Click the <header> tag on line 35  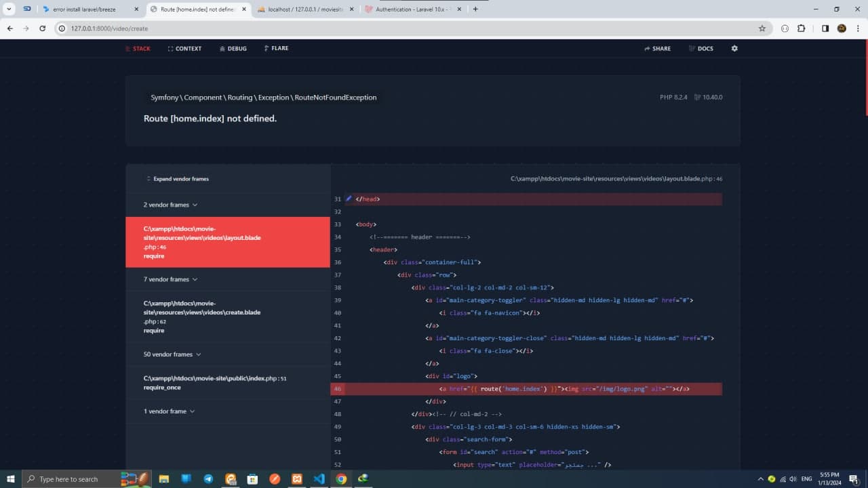click(x=384, y=249)
